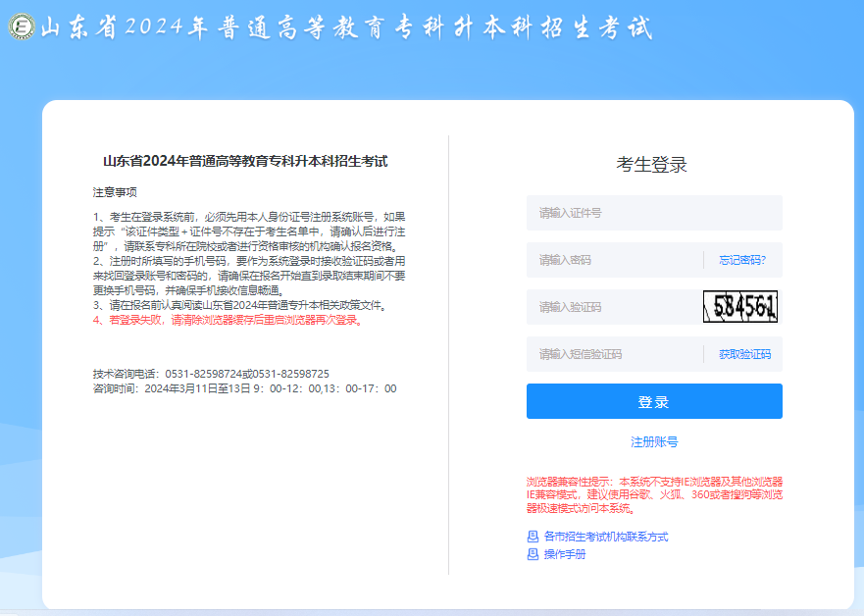Click the page header title 山东省2024年普通高等教育专科升本科招生考试

click(345, 27)
